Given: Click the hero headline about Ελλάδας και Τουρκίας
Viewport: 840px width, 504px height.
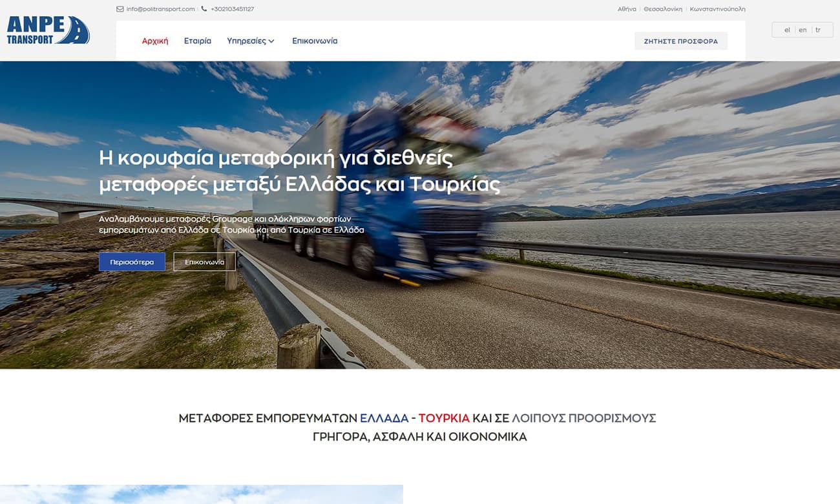Looking at the screenshot, I should 300,171.
